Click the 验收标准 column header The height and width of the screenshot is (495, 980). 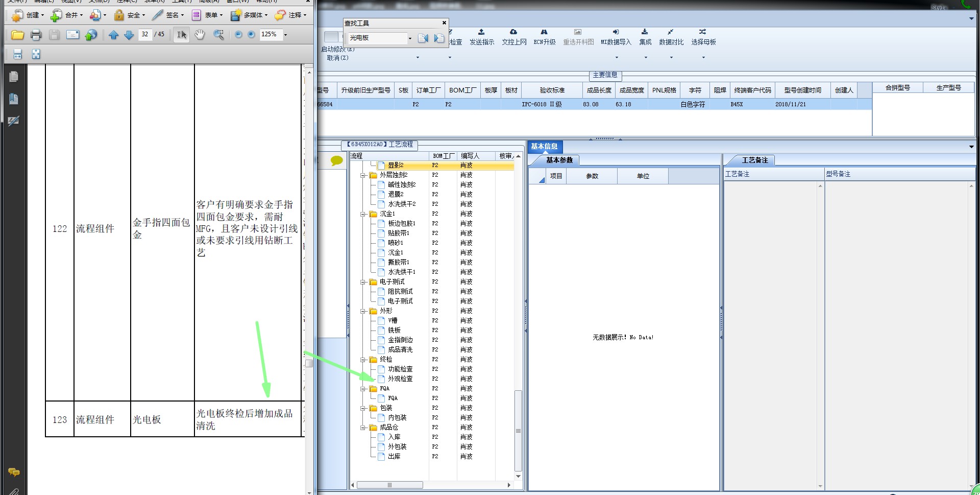click(552, 90)
